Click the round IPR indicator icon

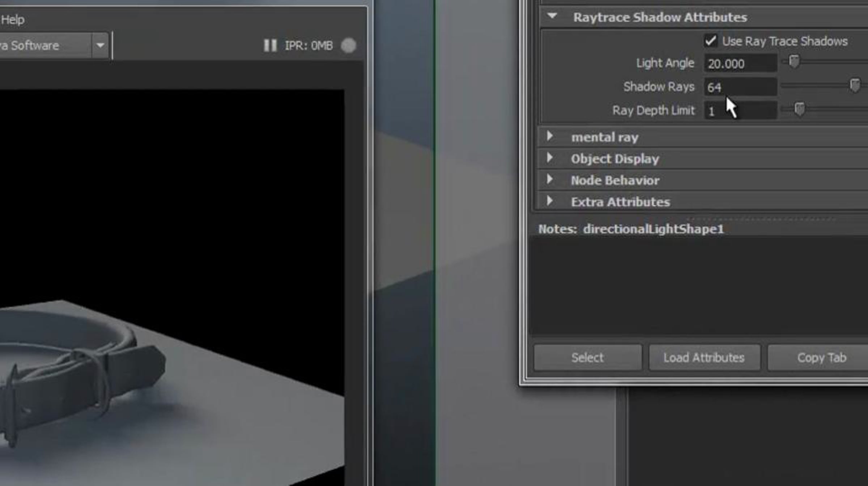tap(349, 46)
